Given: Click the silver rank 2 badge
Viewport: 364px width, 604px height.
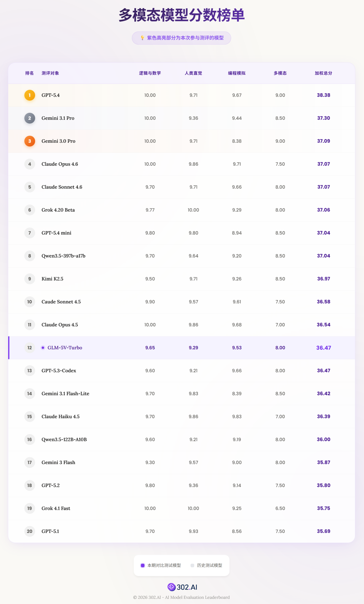Looking at the screenshot, I should (30, 118).
